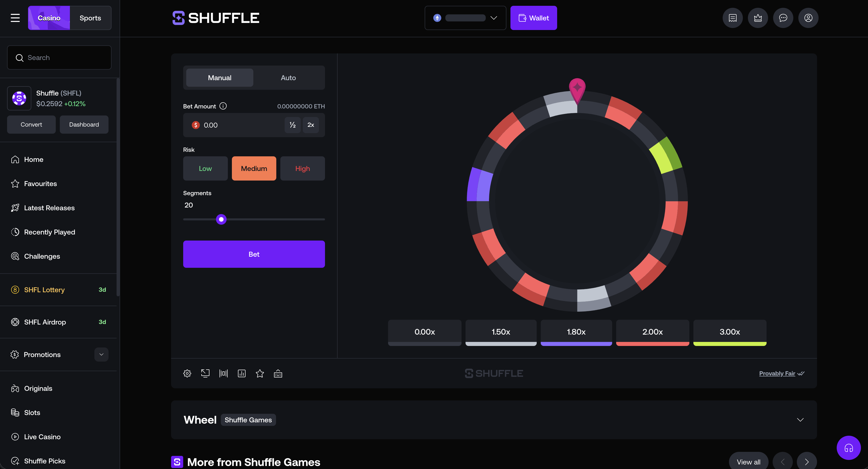Click the 0.00x multiplier swatch

[425, 333]
